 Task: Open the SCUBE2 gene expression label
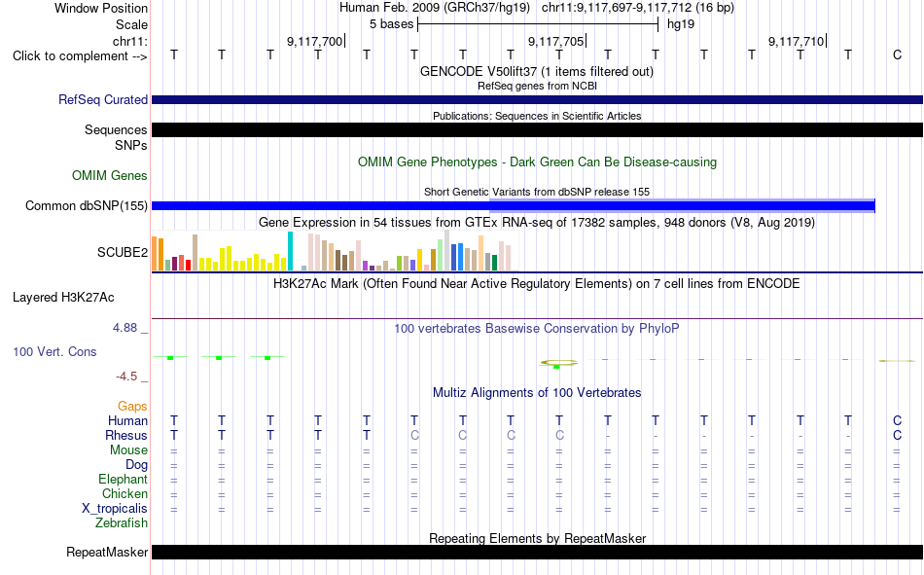(x=123, y=252)
